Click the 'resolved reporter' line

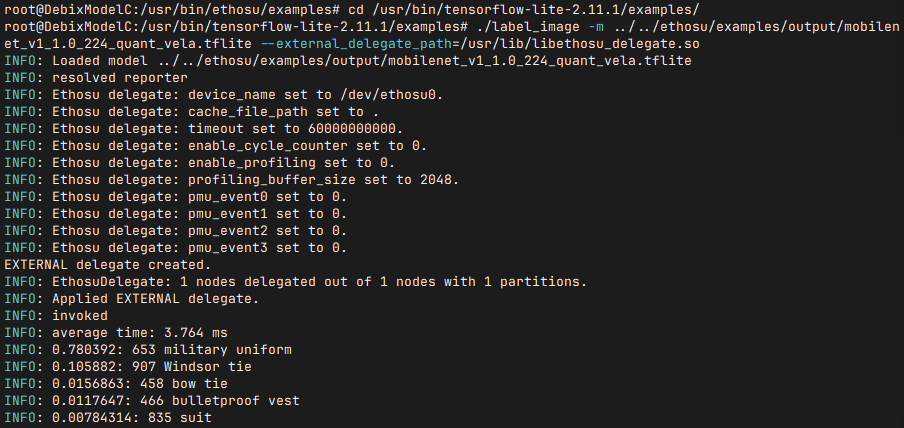(96, 77)
